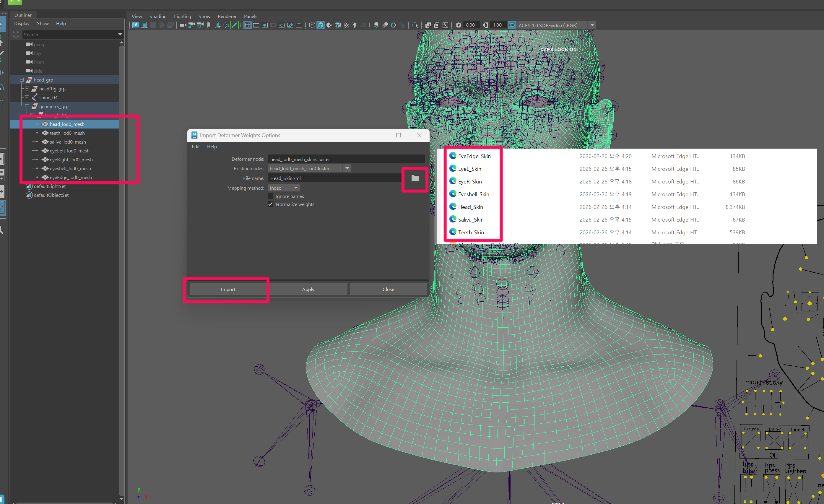Click the lock camera icon
The height and width of the screenshot is (504, 824).
[x=192, y=25]
